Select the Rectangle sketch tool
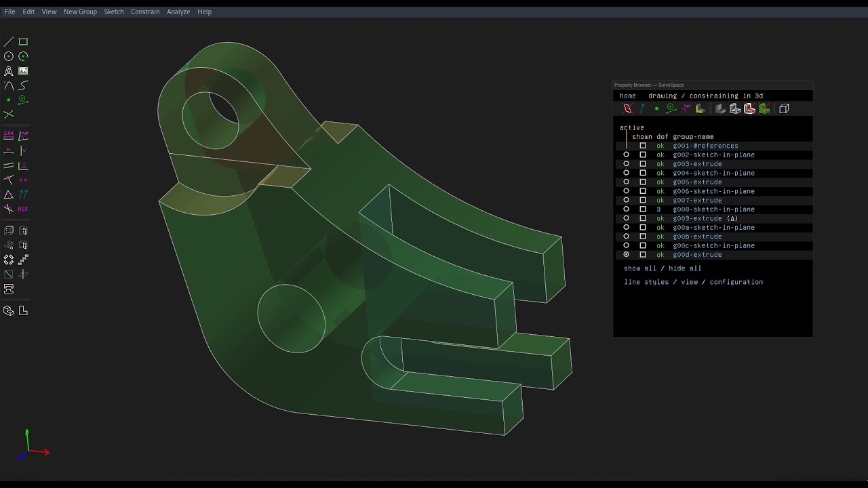The width and height of the screenshot is (868, 488). tap(23, 41)
